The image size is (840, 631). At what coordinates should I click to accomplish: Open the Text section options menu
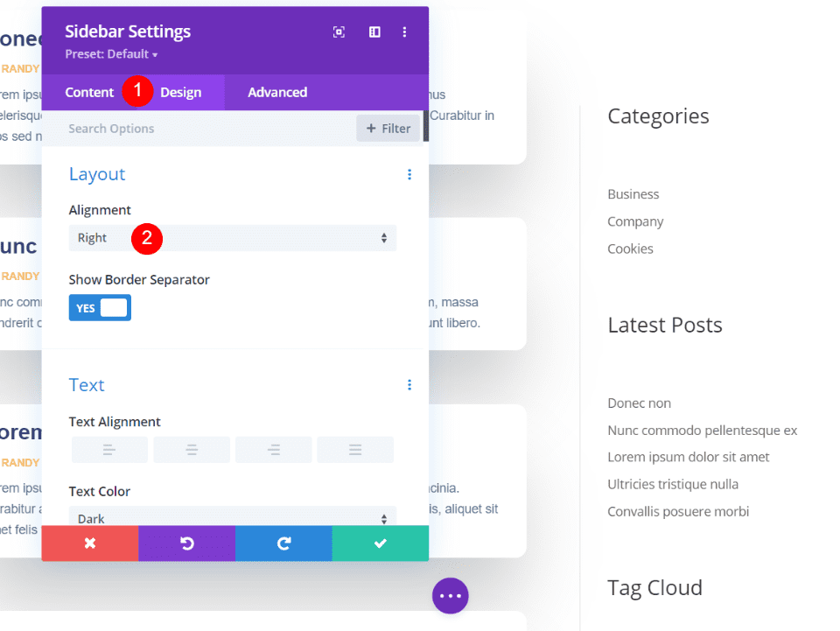(409, 384)
